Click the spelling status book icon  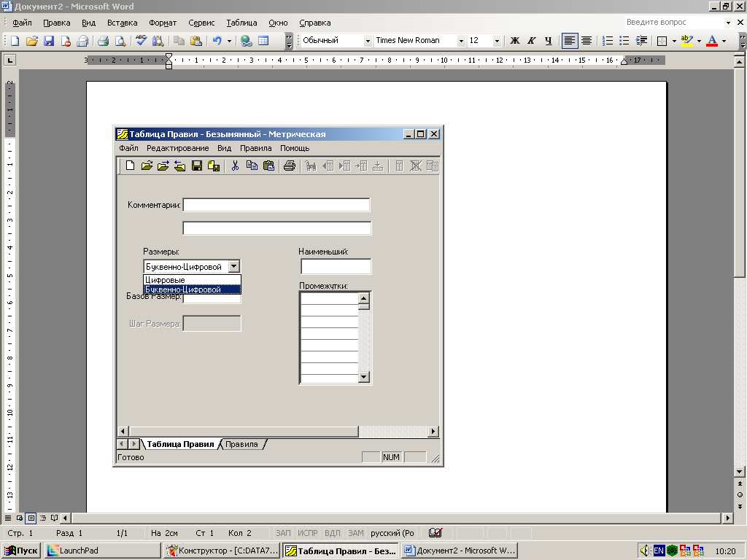435,533
